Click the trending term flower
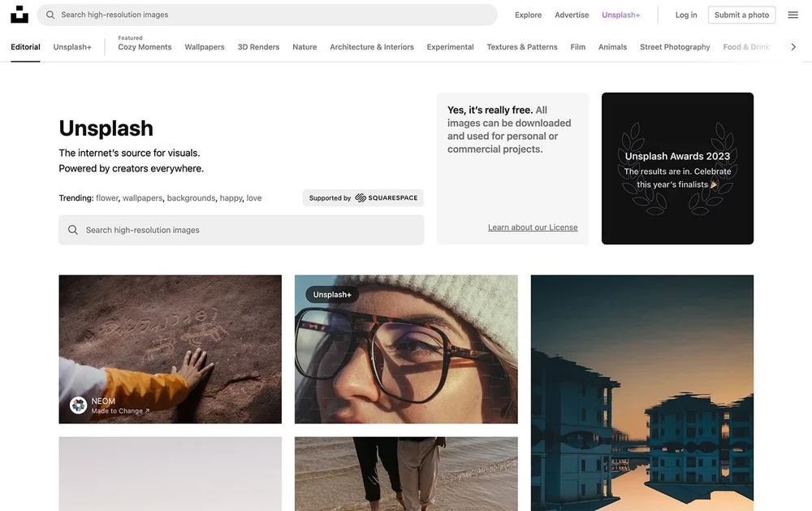 click(x=107, y=198)
